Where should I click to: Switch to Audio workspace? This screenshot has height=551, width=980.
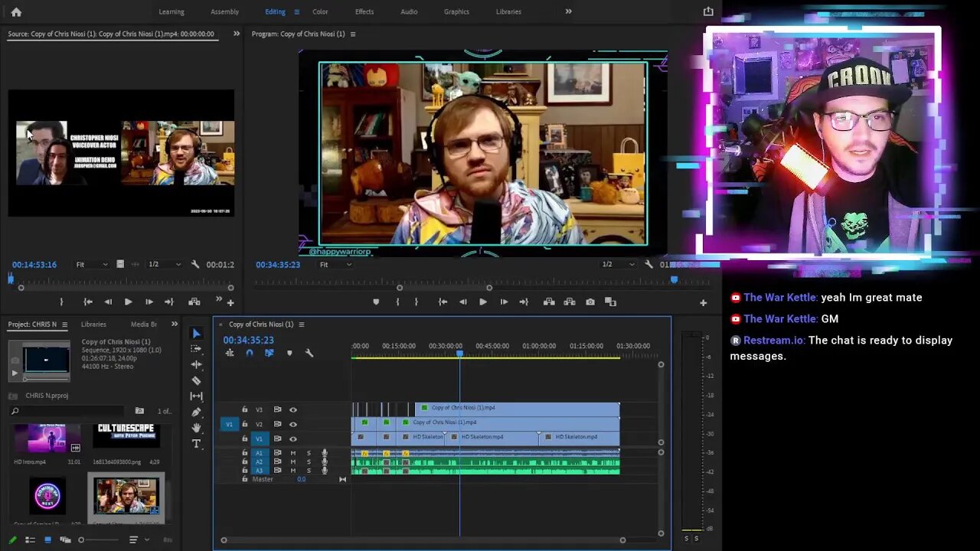pyautogui.click(x=409, y=11)
